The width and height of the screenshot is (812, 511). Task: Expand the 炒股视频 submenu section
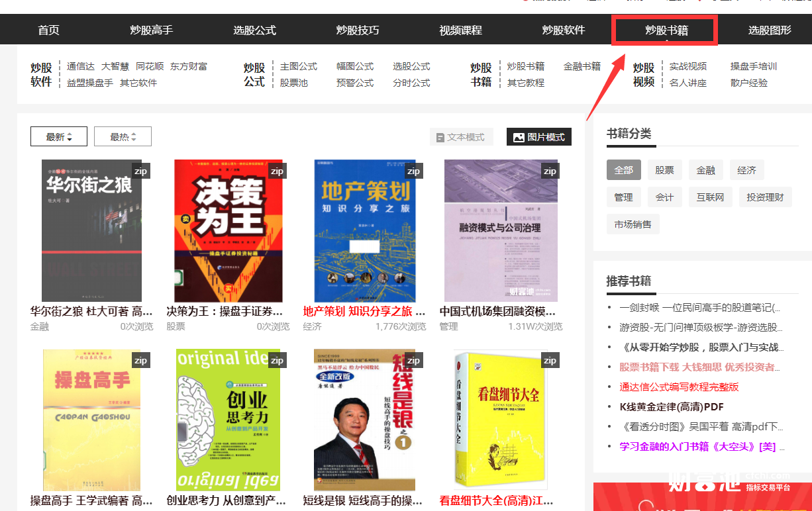(643, 73)
